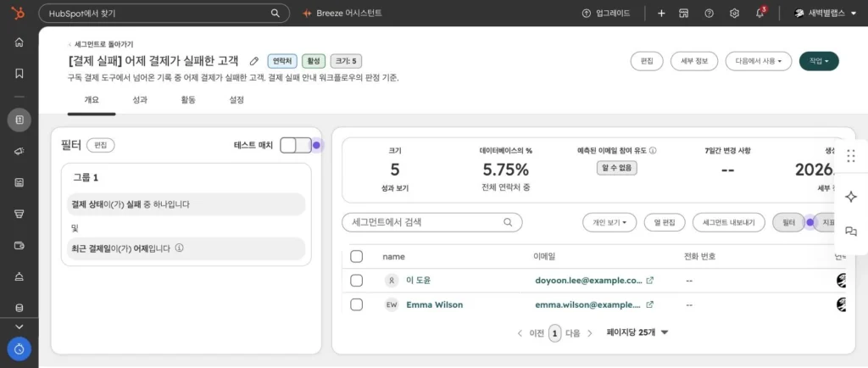The image size is (868, 368).
Task: Open the Help question mark icon
Action: point(709,14)
